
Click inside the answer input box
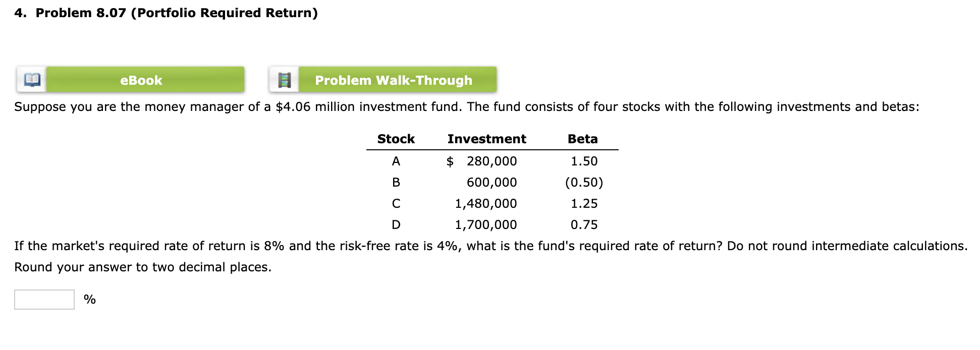tap(43, 300)
